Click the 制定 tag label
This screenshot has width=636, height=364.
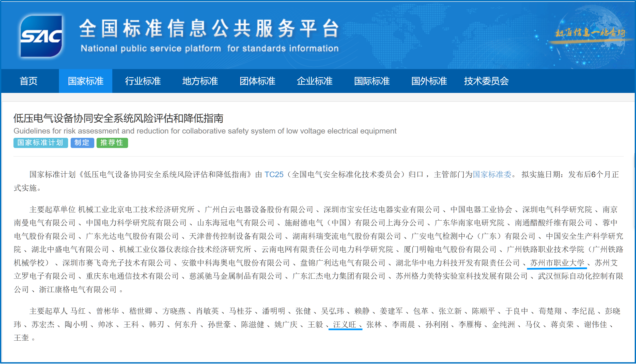[x=82, y=143]
